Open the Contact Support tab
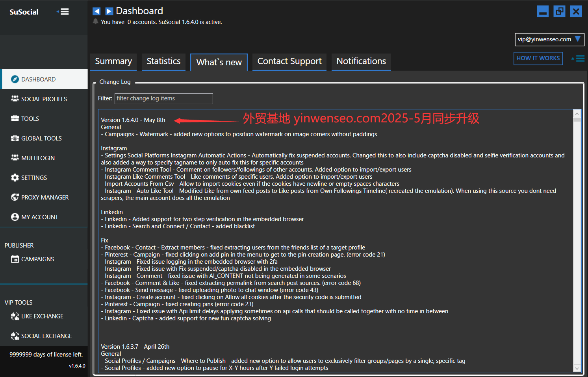 pos(289,62)
